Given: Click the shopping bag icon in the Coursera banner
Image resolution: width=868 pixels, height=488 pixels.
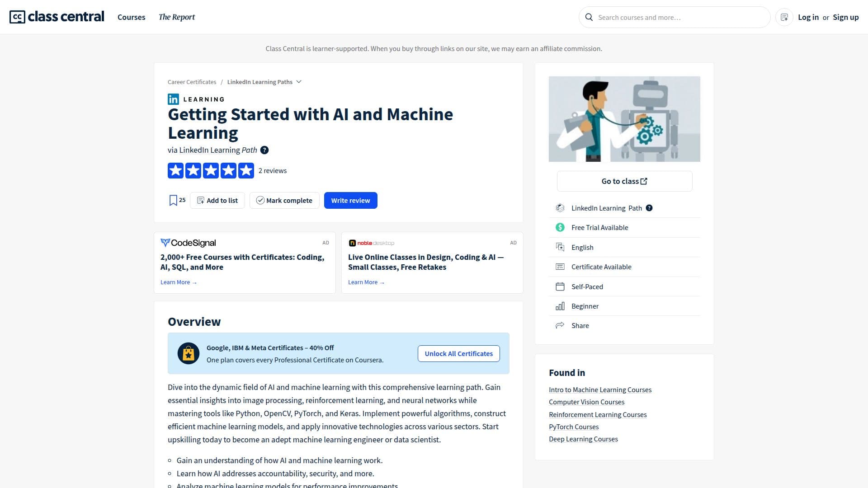Looking at the screenshot, I should [x=189, y=353].
